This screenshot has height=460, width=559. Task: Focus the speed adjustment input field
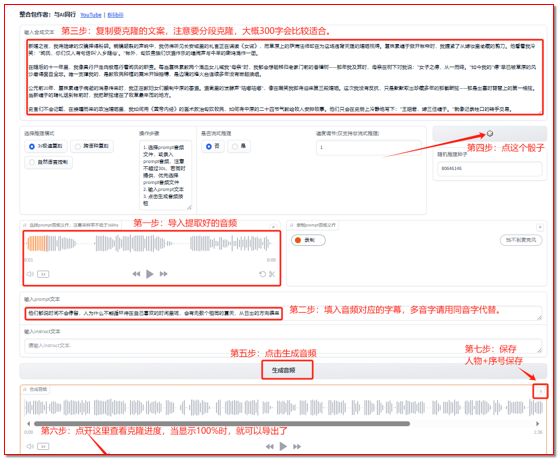click(x=369, y=147)
